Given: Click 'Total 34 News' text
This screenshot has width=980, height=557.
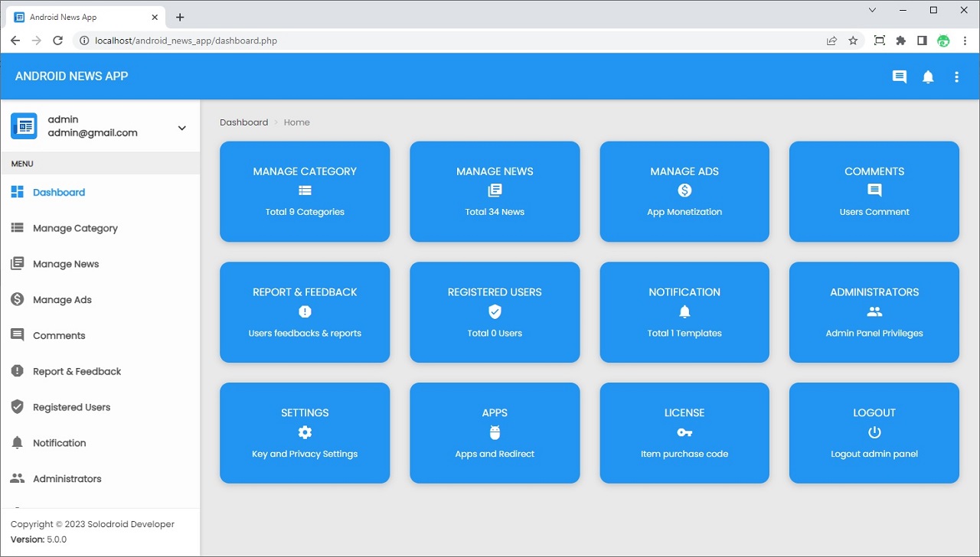Looking at the screenshot, I should click(495, 212).
